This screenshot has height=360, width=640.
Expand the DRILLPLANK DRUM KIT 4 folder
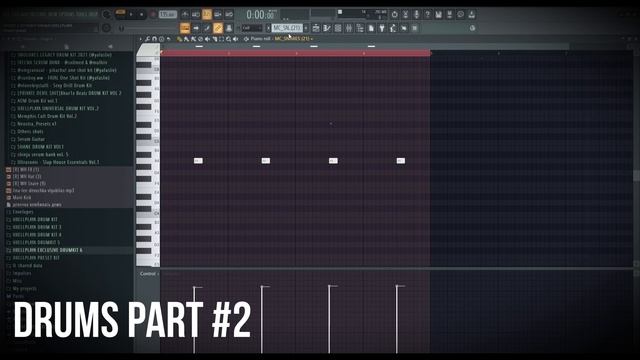tap(37, 235)
